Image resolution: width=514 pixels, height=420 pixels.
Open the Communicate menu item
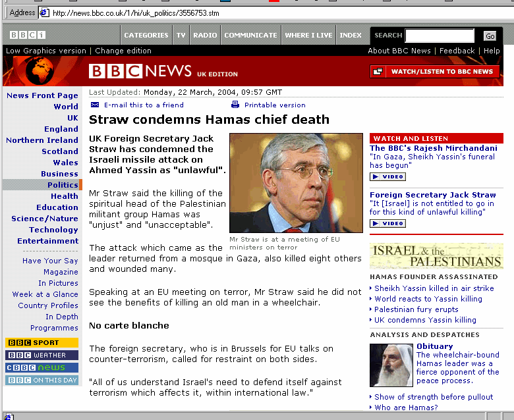(251, 35)
